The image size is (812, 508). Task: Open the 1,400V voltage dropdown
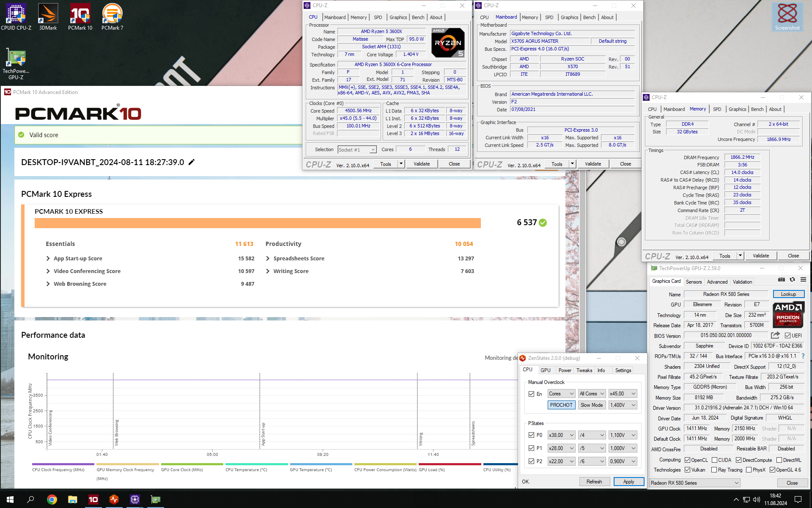pos(623,405)
